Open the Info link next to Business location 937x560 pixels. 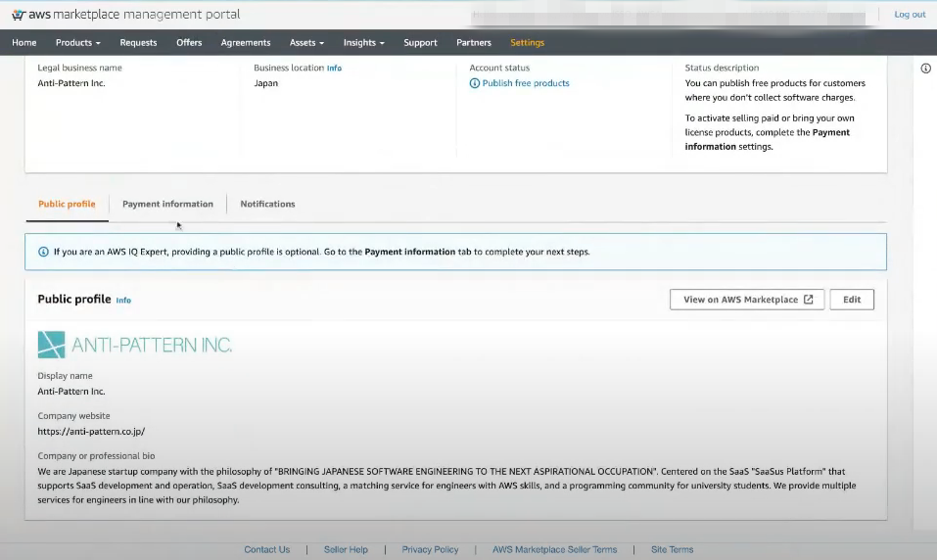click(334, 69)
